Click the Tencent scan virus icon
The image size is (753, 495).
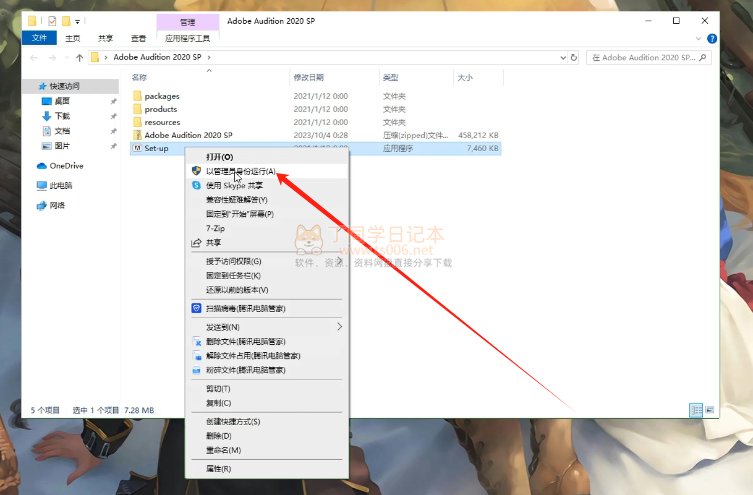(196, 308)
